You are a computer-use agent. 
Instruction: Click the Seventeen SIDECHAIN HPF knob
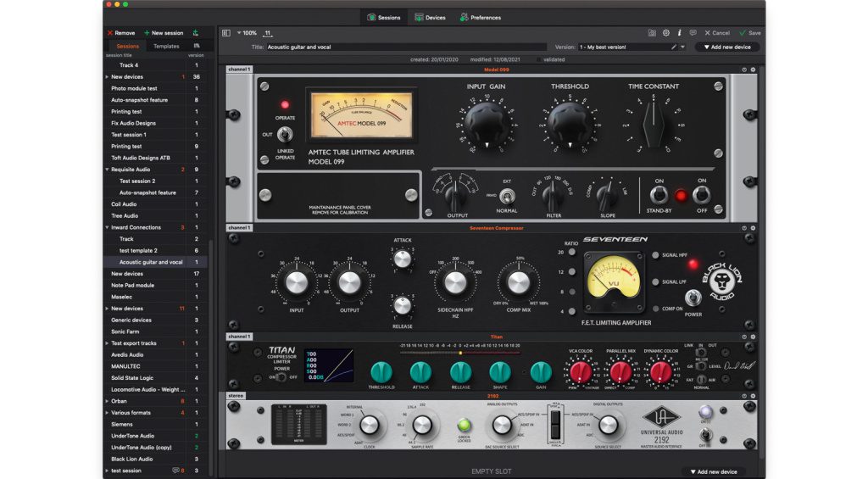point(455,283)
